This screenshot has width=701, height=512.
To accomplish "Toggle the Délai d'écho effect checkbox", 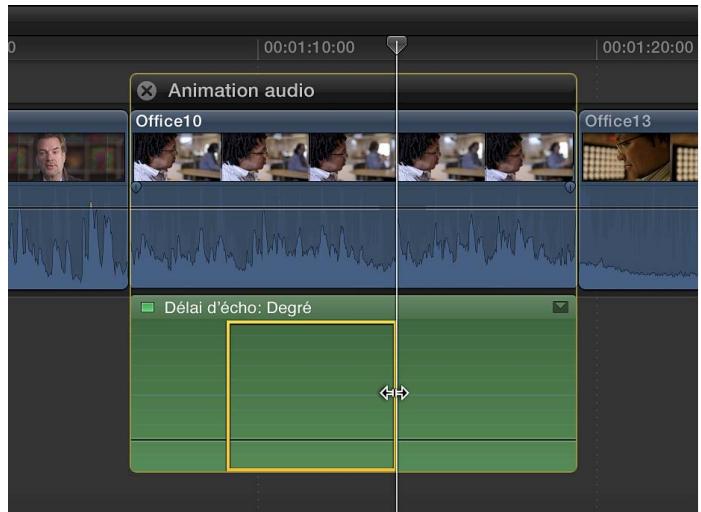I will [148, 308].
